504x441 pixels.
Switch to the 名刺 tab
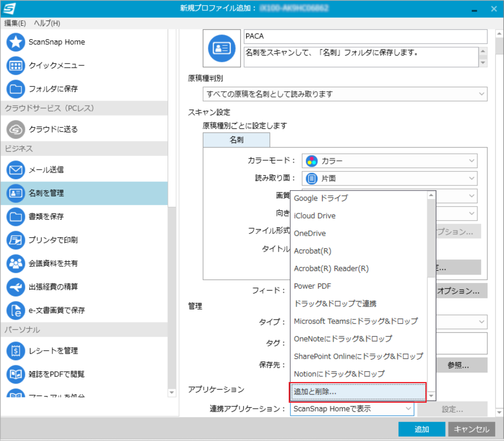click(236, 139)
